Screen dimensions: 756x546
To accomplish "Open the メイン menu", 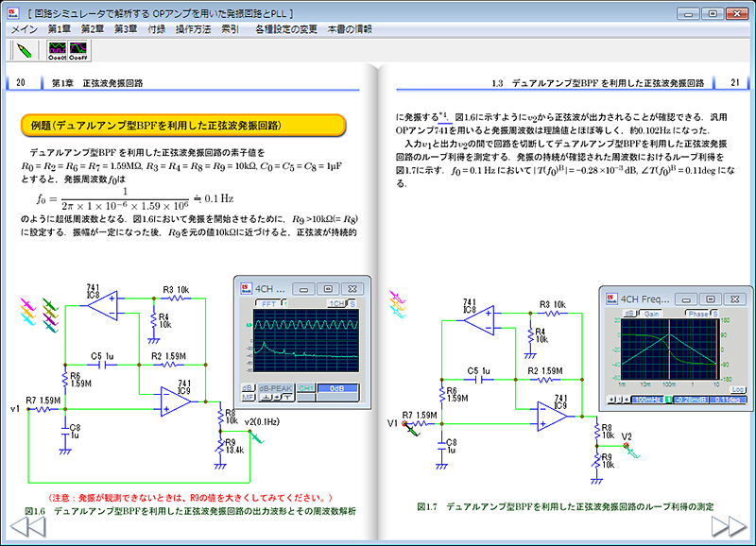I will [x=25, y=29].
